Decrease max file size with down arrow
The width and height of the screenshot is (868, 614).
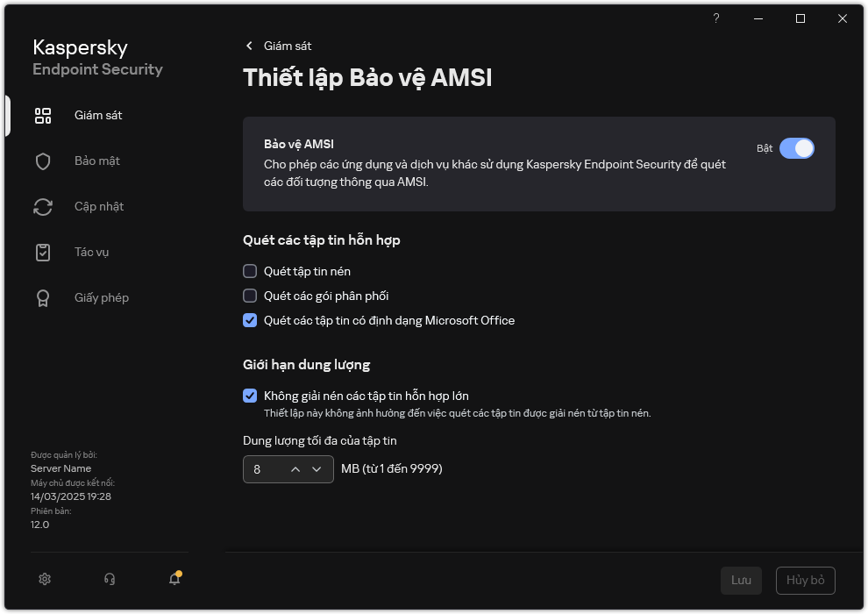pyautogui.click(x=317, y=470)
